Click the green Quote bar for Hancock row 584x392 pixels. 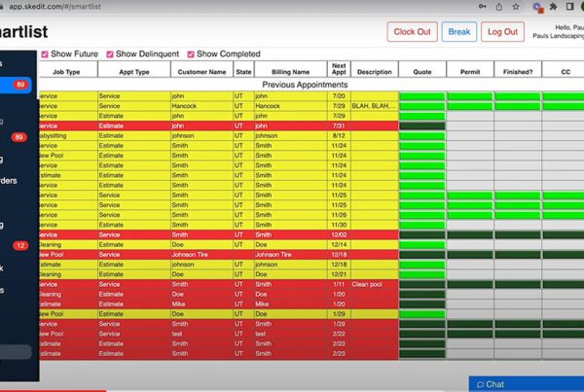(422, 105)
